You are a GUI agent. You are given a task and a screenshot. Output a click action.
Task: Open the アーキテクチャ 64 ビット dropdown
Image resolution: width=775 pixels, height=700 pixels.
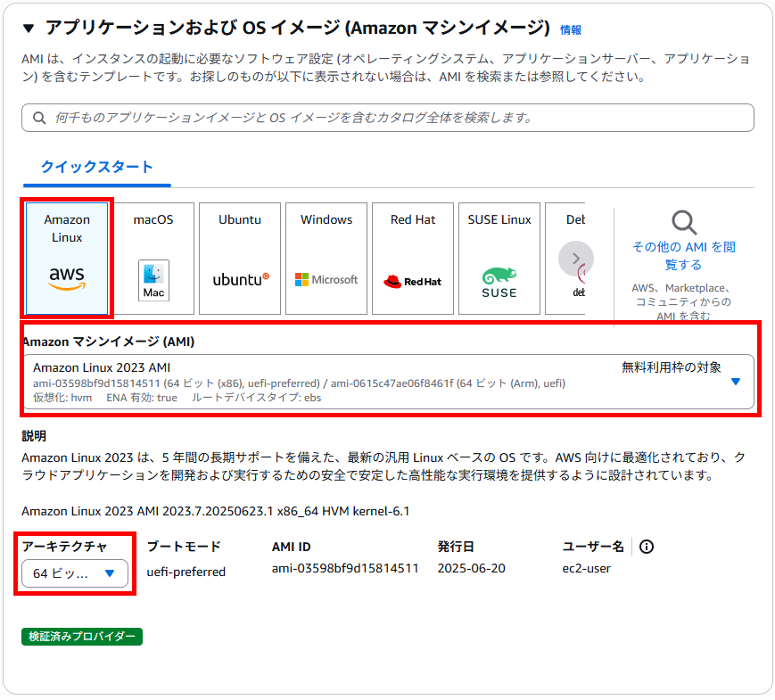[75, 573]
